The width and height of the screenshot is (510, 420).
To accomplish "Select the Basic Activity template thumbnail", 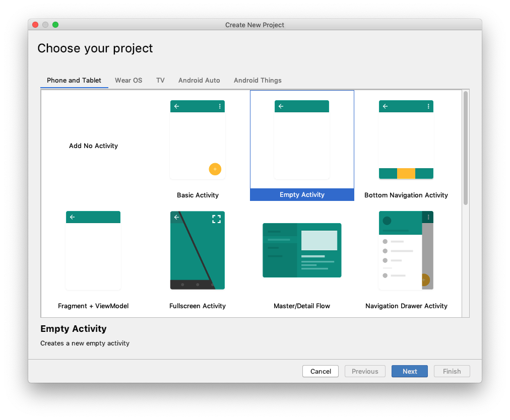I will click(198, 140).
